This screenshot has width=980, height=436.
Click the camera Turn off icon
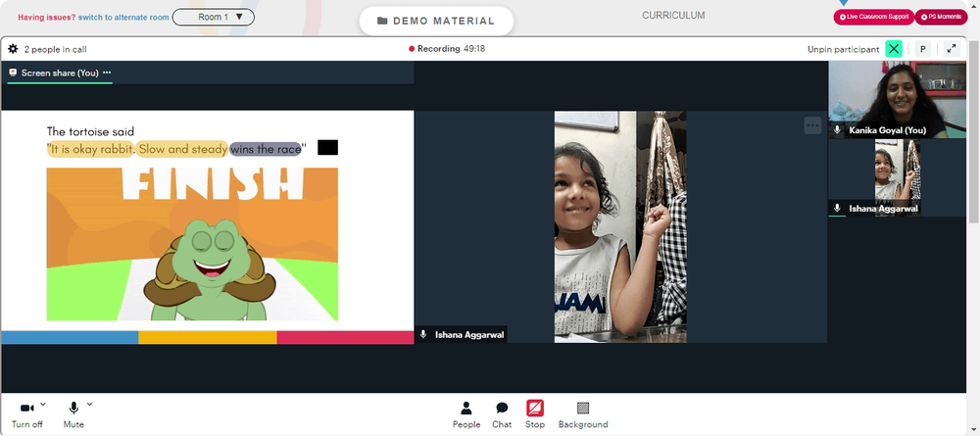tap(26, 408)
